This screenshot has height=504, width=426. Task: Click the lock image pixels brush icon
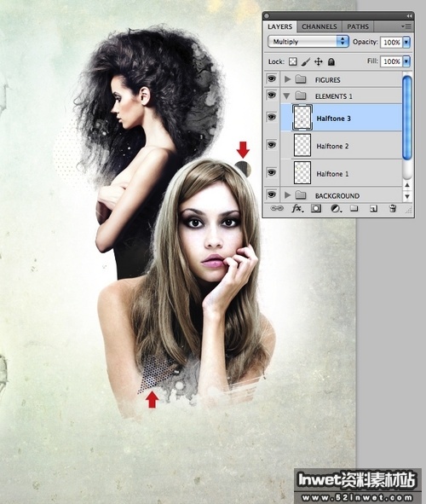click(306, 61)
